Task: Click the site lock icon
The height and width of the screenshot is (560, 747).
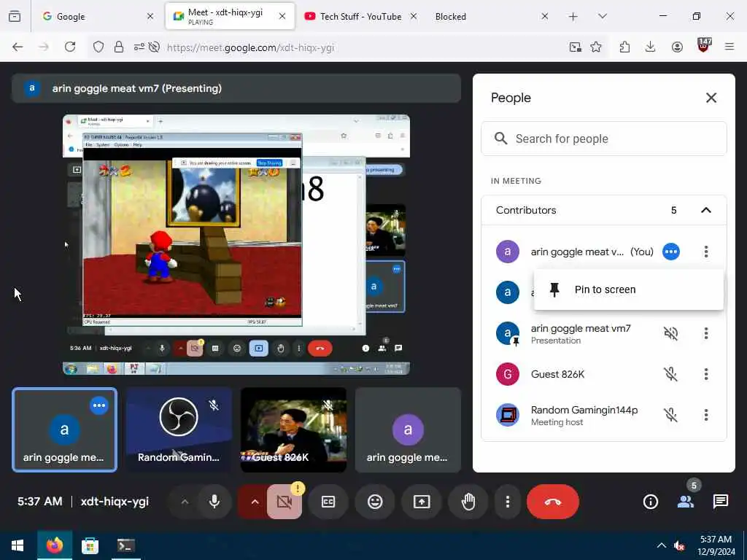Action: coord(119,47)
